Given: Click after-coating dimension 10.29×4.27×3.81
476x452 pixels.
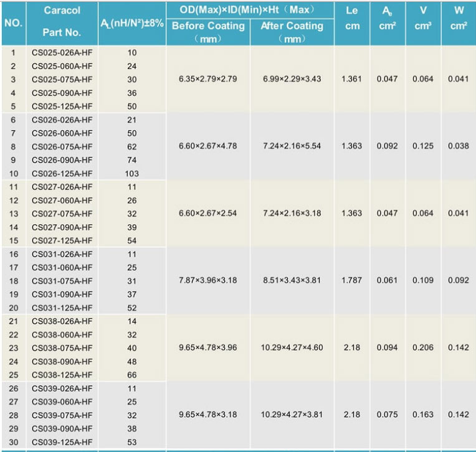Looking at the screenshot, I should 292,415.
